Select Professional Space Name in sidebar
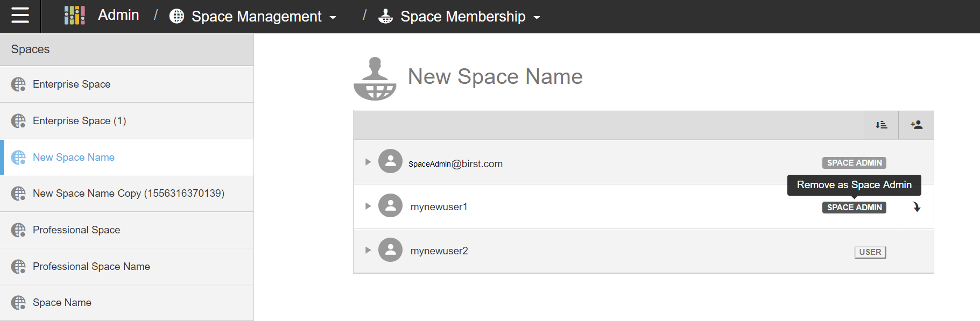Screen dimensions: 980x321 [x=91, y=267]
